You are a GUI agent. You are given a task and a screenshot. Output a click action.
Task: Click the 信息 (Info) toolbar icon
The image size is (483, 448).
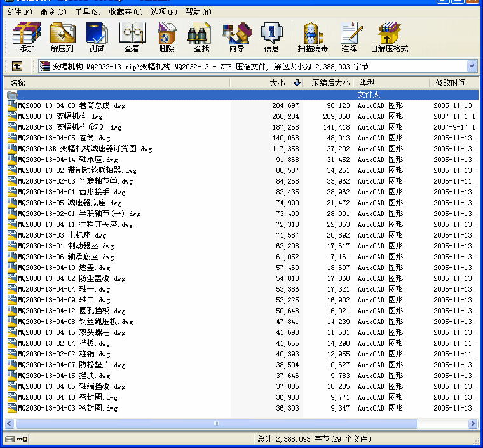tap(271, 37)
